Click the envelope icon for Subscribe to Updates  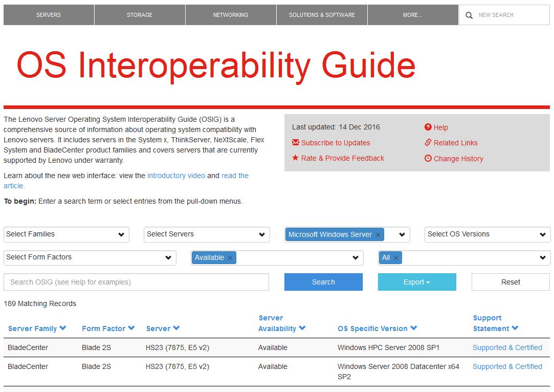coord(296,143)
